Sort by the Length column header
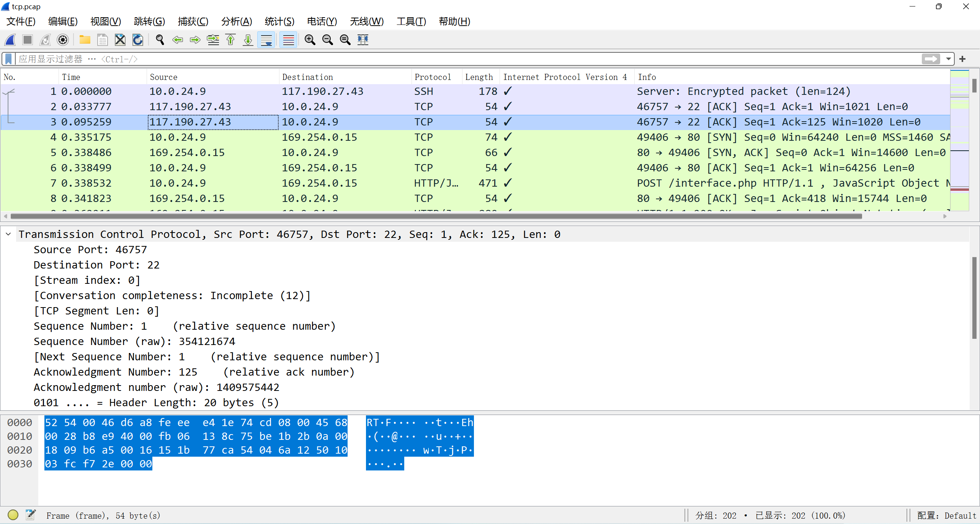980x524 pixels. coord(481,77)
